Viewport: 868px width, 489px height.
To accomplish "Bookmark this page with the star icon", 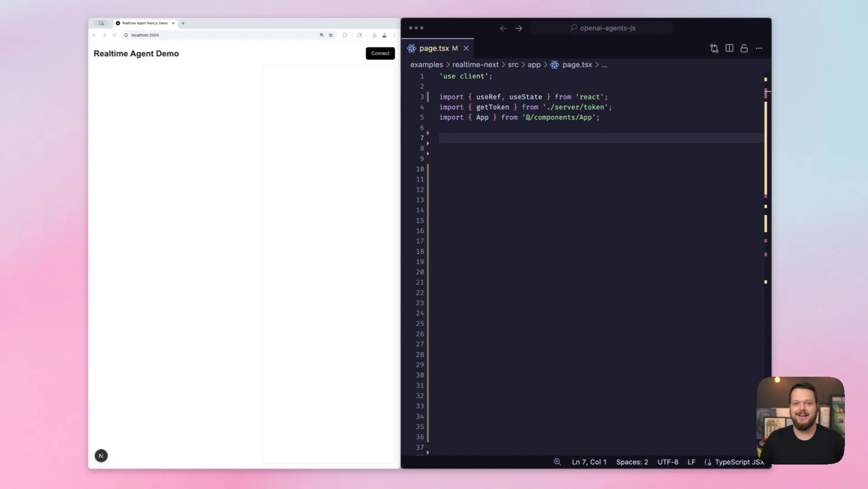I will click(x=331, y=35).
